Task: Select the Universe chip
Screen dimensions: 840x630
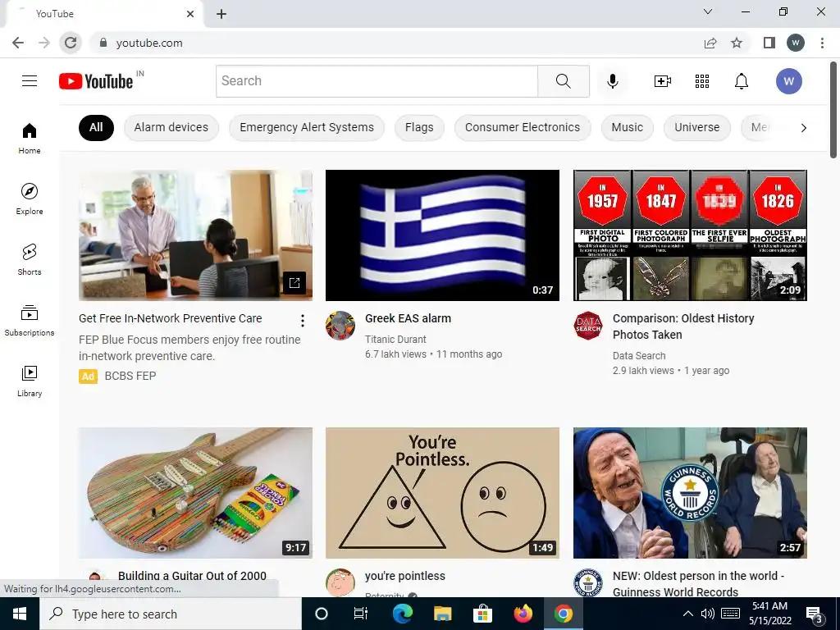Action: (x=697, y=127)
